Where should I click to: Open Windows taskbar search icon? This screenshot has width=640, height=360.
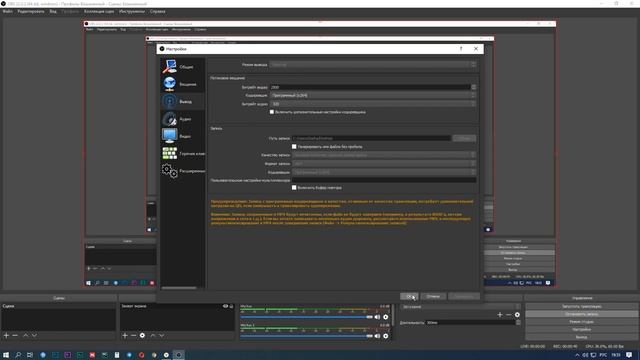point(18,355)
